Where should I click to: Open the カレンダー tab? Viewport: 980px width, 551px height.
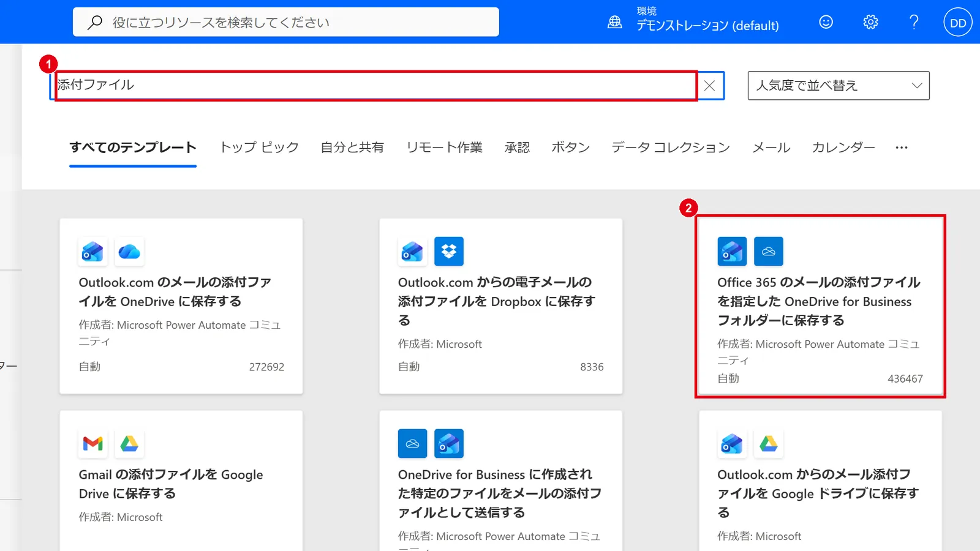(x=843, y=148)
